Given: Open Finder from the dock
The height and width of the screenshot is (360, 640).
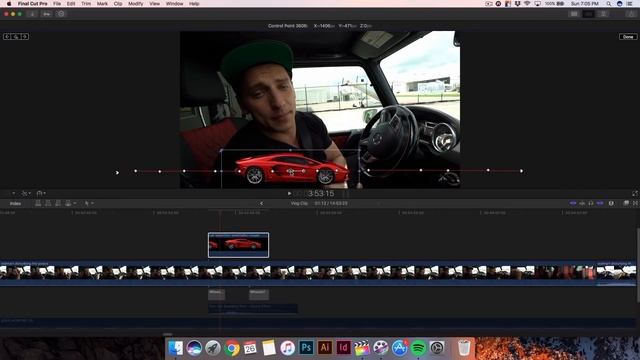Looking at the screenshot, I should point(176,348).
